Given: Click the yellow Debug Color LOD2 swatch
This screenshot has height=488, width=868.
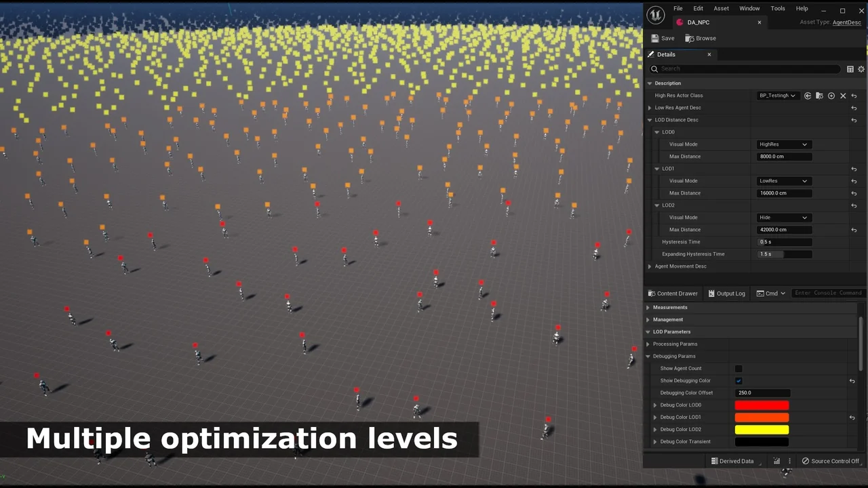Looking at the screenshot, I should (x=762, y=430).
